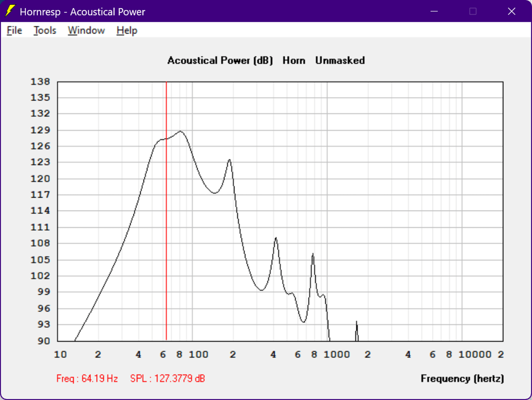
Task: Click the 'Horn' label in title
Action: click(294, 60)
